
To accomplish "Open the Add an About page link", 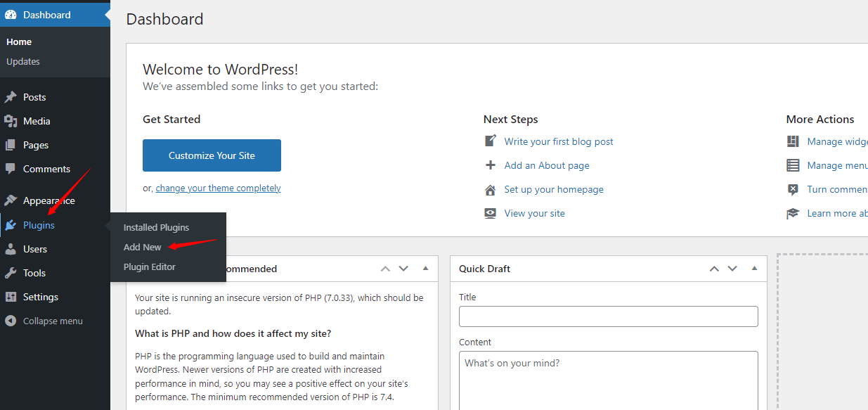I will pos(547,165).
